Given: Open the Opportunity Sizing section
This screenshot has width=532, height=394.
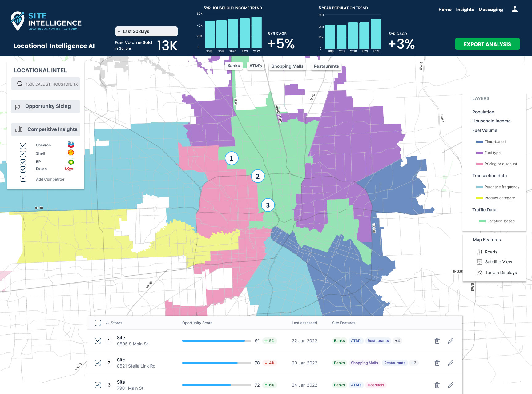Looking at the screenshot, I should pyautogui.click(x=46, y=106).
